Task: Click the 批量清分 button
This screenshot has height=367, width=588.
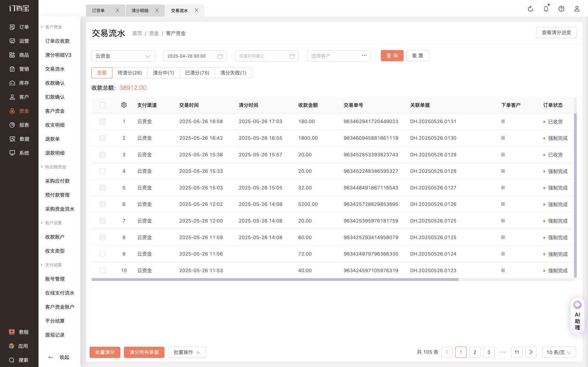Action: point(105,352)
